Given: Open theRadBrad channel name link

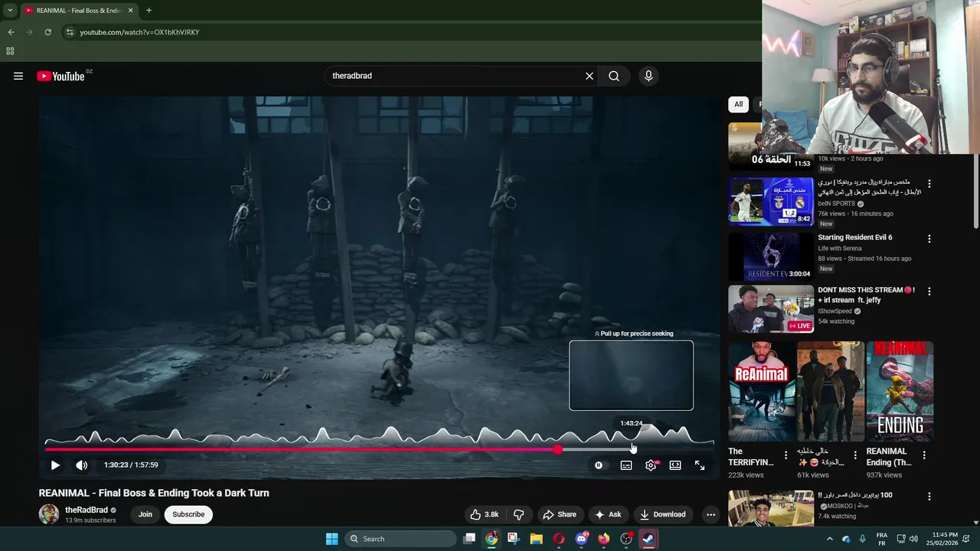Looking at the screenshot, I should pos(87,510).
